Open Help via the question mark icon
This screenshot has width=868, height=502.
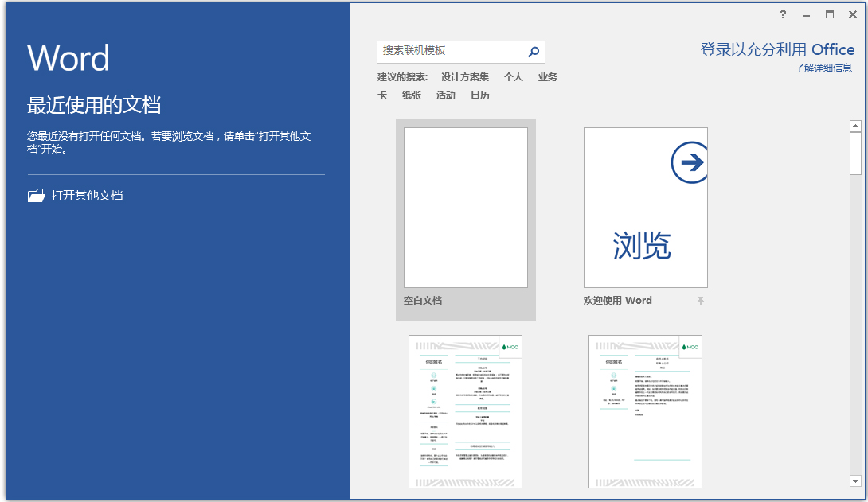coord(783,14)
